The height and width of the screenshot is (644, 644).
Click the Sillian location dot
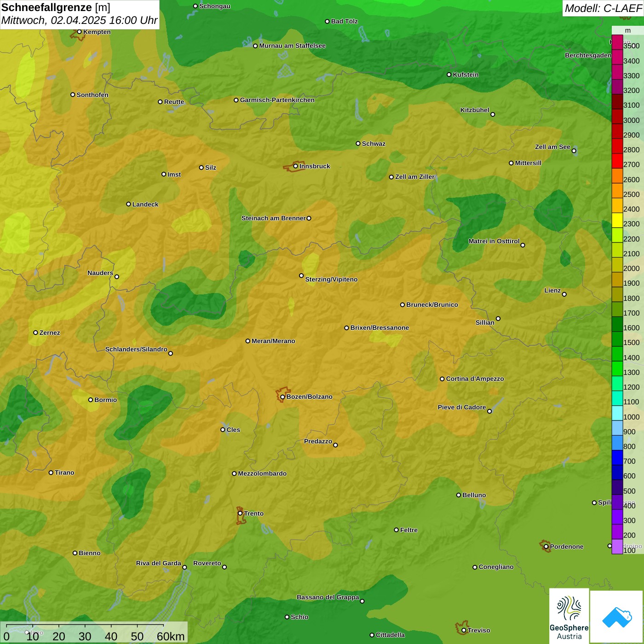(498, 318)
